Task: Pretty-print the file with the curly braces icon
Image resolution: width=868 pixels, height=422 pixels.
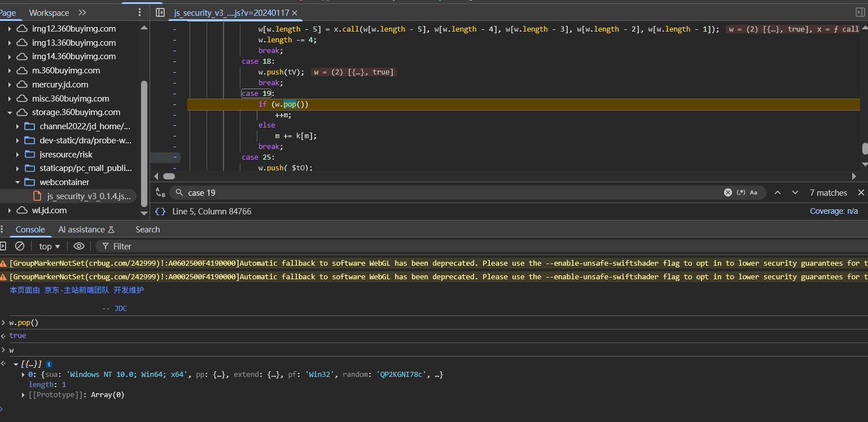Action: click(160, 211)
